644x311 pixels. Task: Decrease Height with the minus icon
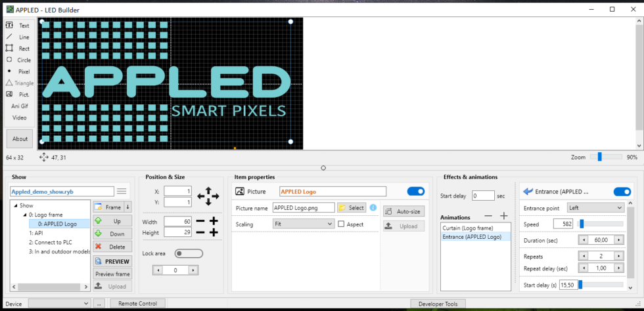click(x=200, y=233)
